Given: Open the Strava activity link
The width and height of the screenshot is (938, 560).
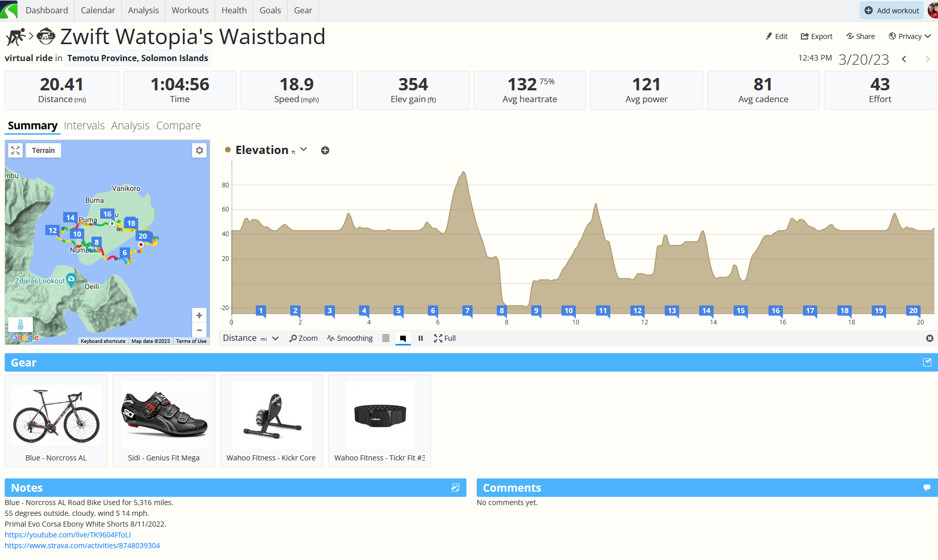Looking at the screenshot, I should [x=82, y=546].
